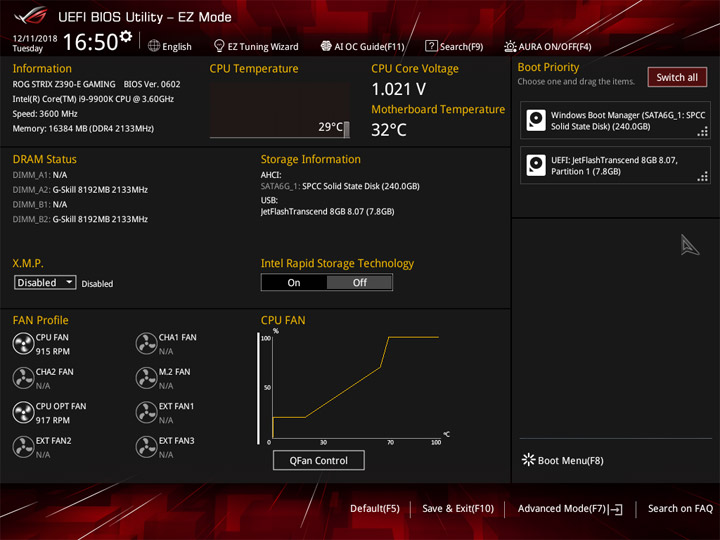The image size is (720, 540).
Task: Click the CPU temperature bar indicator
Action: [346, 129]
